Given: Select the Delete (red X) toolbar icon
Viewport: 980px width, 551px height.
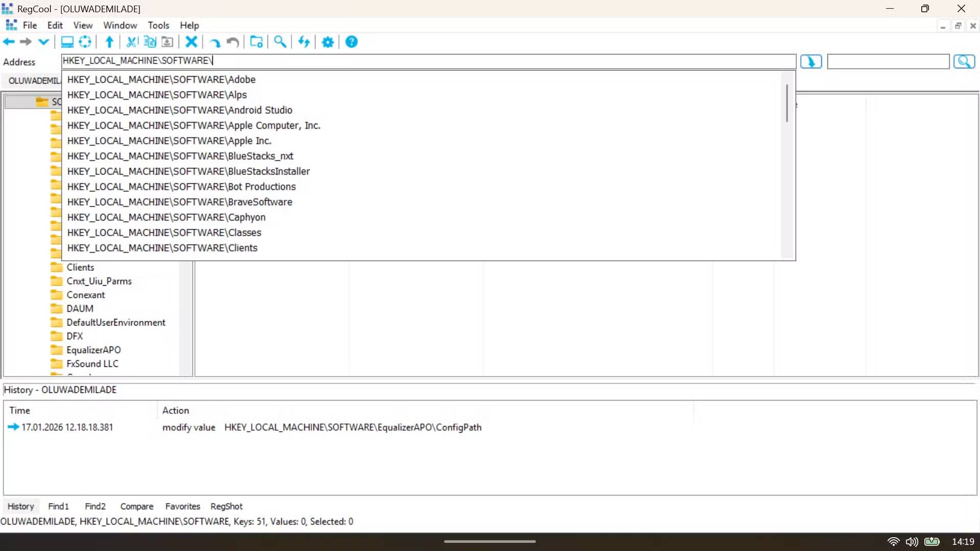Looking at the screenshot, I should 191,42.
